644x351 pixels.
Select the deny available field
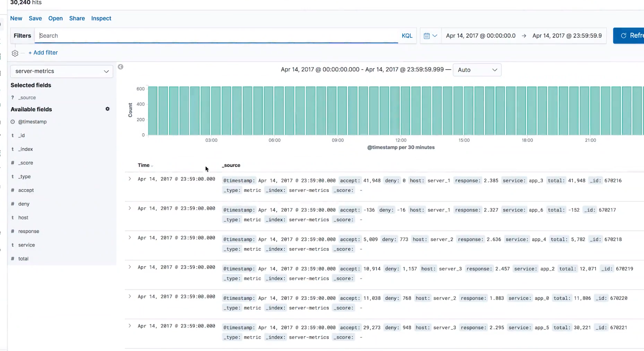tap(24, 204)
